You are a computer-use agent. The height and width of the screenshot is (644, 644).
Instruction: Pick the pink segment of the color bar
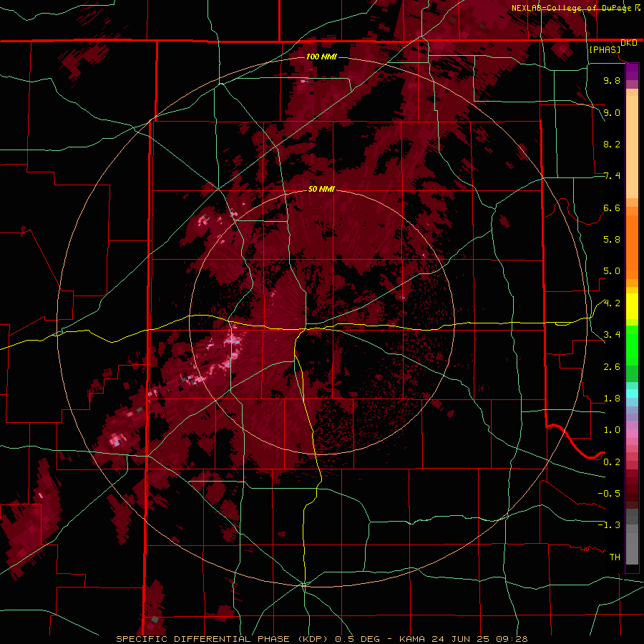point(632,434)
